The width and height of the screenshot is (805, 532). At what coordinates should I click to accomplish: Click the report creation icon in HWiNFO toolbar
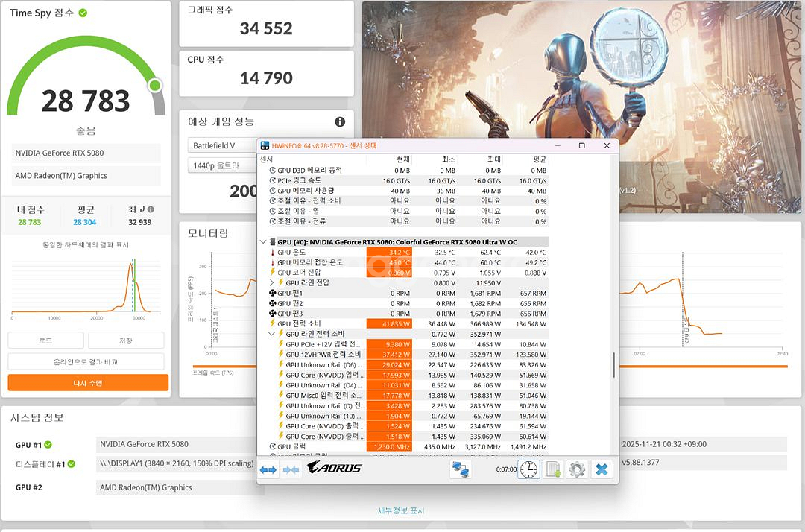pyautogui.click(x=553, y=469)
